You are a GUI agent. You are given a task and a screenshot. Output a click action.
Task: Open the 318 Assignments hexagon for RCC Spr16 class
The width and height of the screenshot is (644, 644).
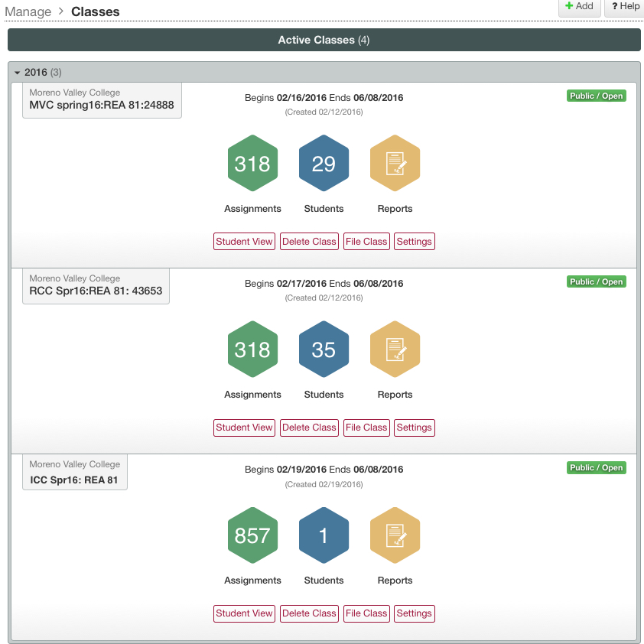click(252, 349)
